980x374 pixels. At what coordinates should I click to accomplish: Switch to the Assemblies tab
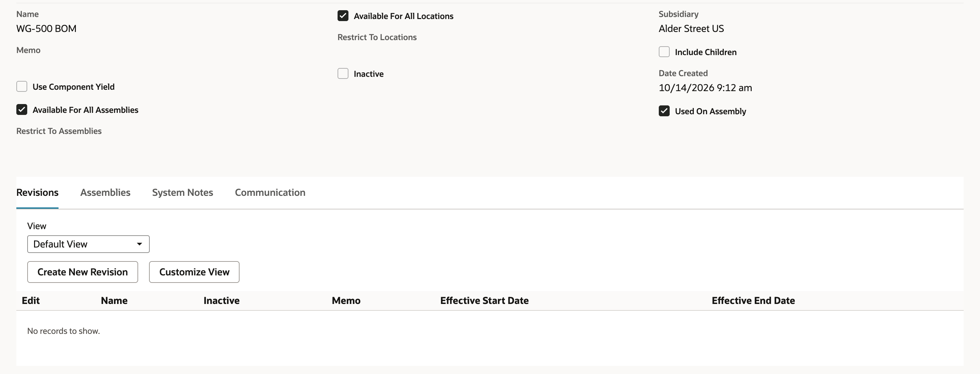pyautogui.click(x=105, y=192)
